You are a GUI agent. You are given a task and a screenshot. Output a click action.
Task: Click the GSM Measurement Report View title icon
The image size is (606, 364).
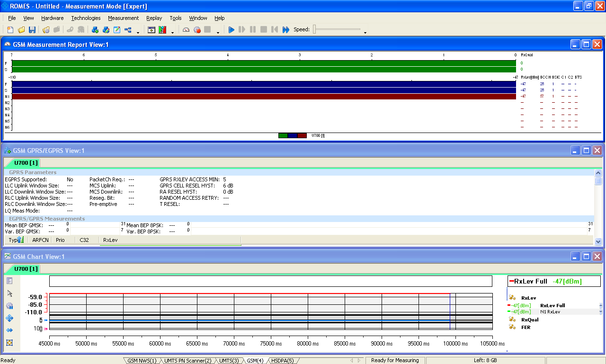coord(8,44)
